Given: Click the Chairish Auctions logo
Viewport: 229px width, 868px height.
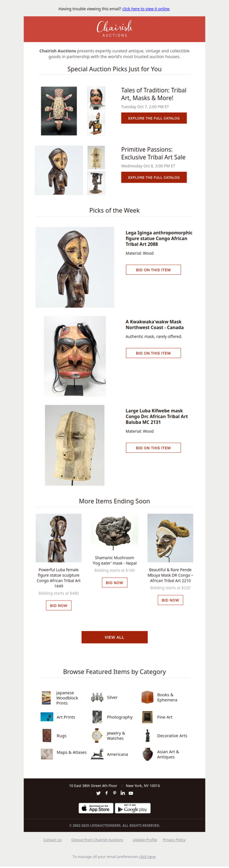Looking at the screenshot, I should [x=114, y=29].
